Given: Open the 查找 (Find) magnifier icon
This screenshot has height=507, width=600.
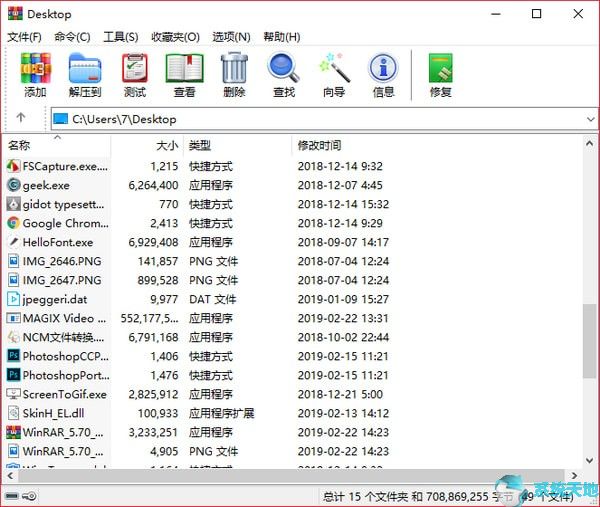Looking at the screenshot, I should (284, 68).
